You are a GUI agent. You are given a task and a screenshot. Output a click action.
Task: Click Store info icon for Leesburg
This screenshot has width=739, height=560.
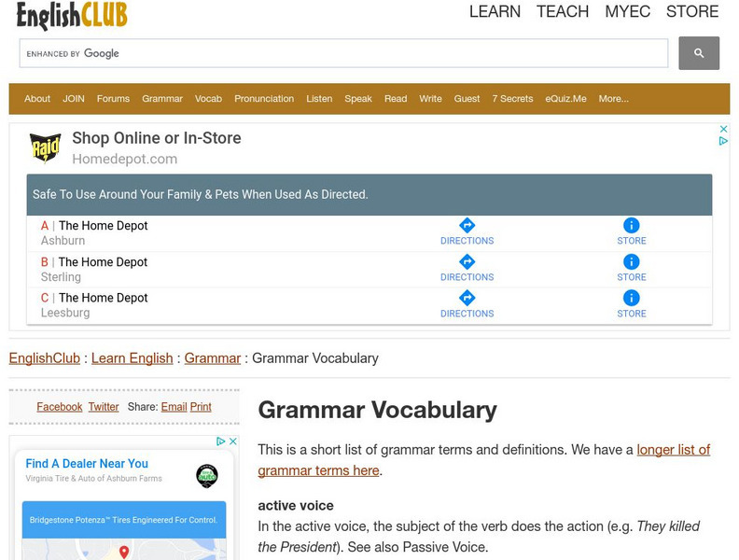coord(631,298)
